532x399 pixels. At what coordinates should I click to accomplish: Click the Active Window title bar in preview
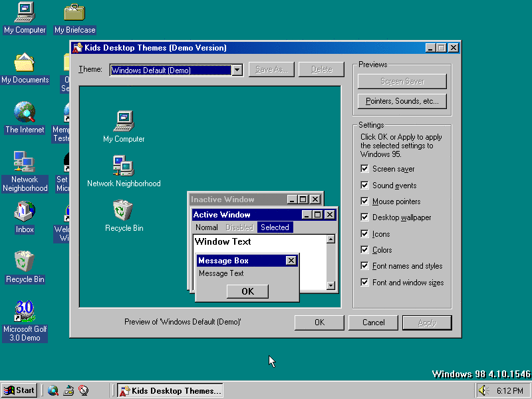point(264,214)
